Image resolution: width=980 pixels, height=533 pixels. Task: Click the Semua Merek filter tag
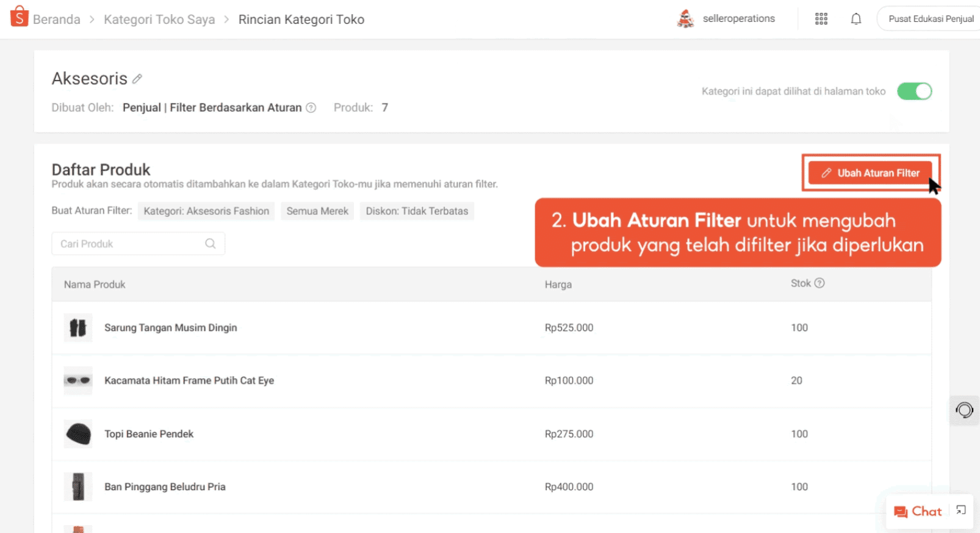317,211
